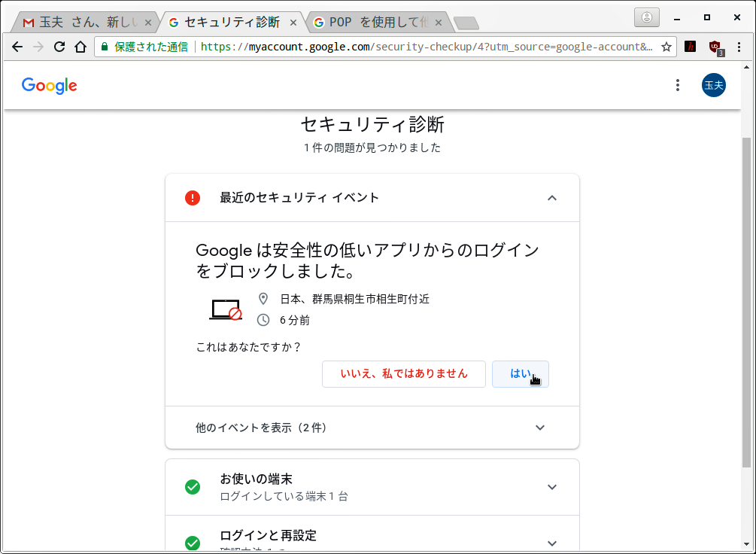Collapse the 最近のセキュリティ イベント section
This screenshot has height=554, width=756.
coord(552,198)
